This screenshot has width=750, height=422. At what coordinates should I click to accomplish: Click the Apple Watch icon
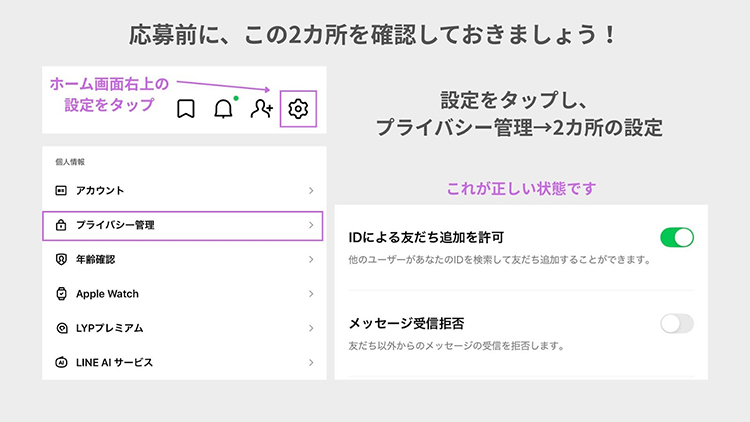pyautogui.click(x=60, y=294)
